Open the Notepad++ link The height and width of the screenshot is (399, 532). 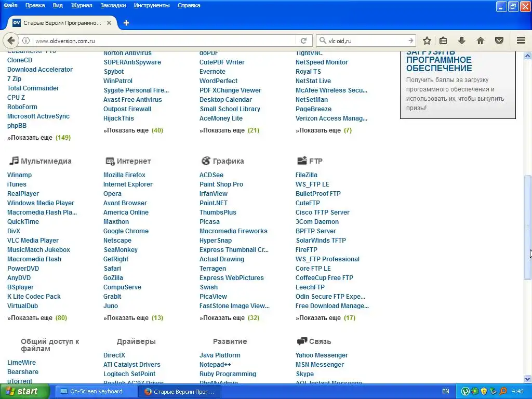point(215,364)
